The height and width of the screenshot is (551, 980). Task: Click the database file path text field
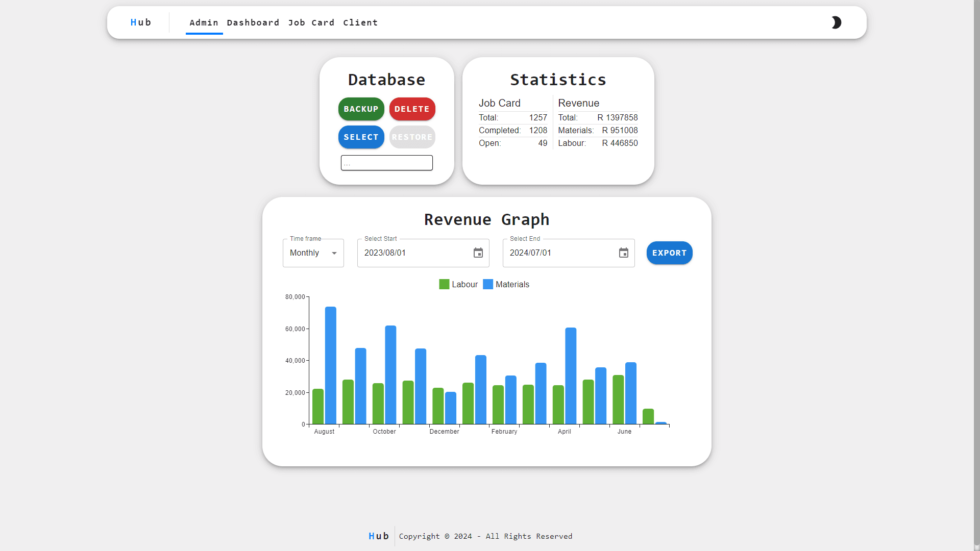tap(386, 163)
